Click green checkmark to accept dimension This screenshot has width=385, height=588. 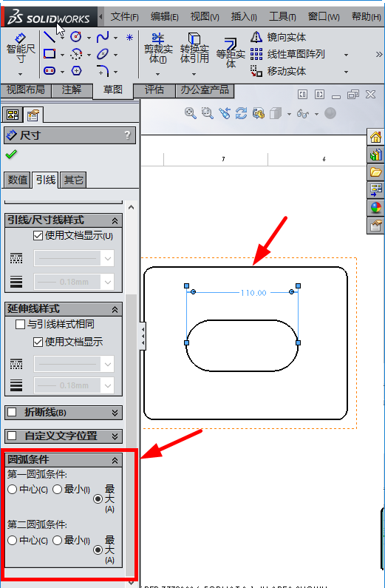click(x=11, y=154)
